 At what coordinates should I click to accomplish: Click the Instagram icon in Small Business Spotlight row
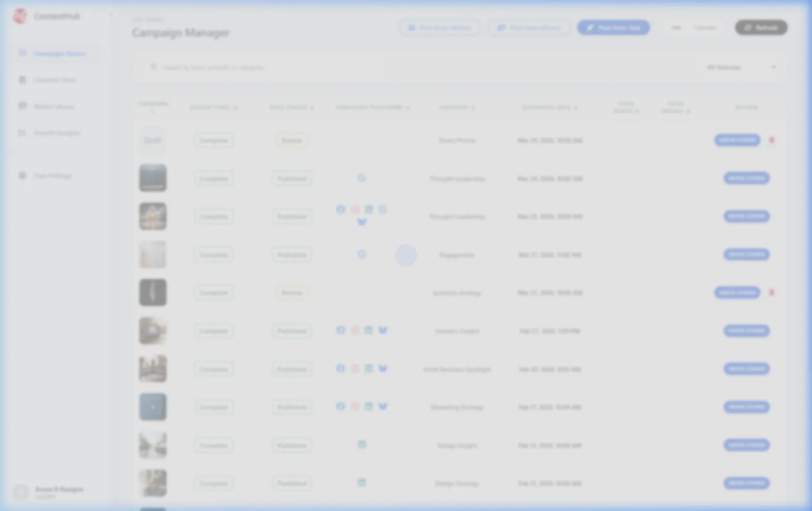click(355, 368)
